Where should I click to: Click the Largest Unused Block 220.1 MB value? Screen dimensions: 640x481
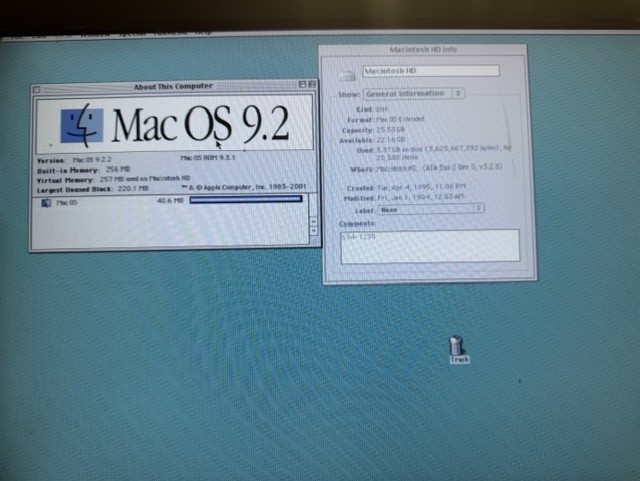tap(133, 189)
